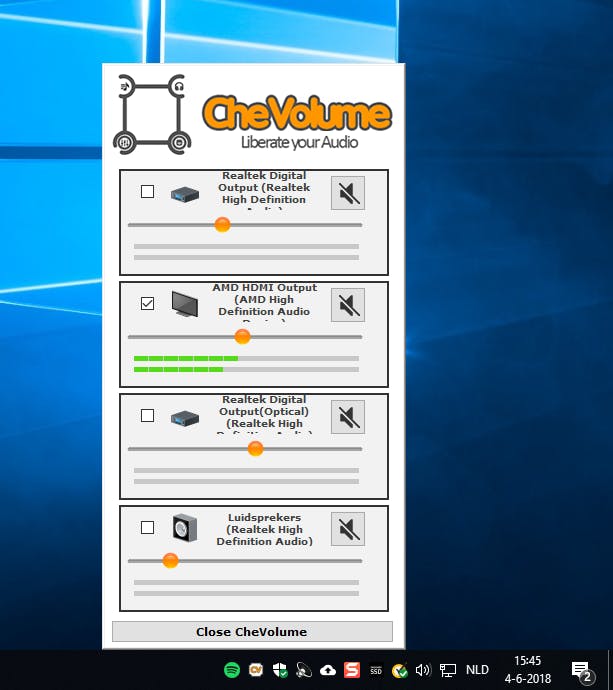Viewport: 613px width, 690px height.
Task: Click the AMD HDMI Output volume slider knob
Action: click(242, 337)
